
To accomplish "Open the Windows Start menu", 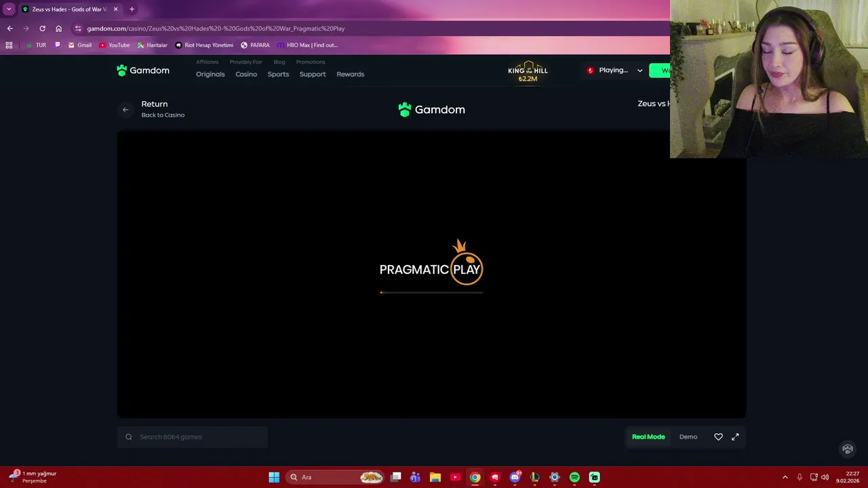I will click(x=274, y=477).
